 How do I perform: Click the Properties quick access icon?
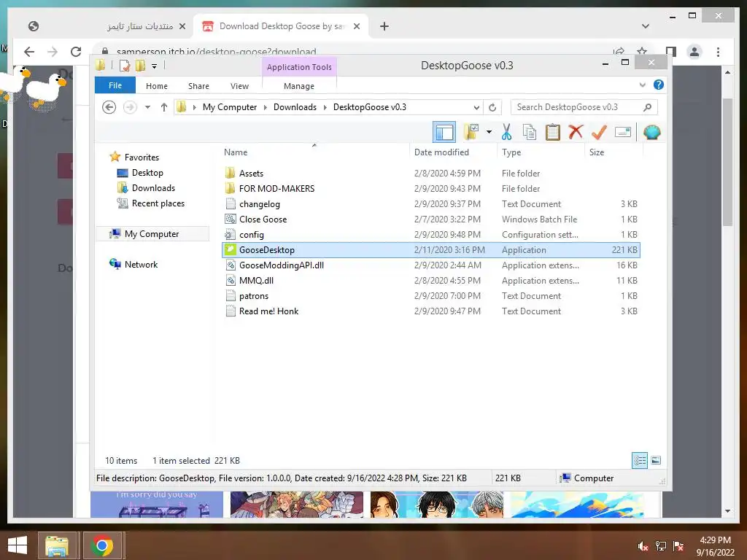[124, 66]
